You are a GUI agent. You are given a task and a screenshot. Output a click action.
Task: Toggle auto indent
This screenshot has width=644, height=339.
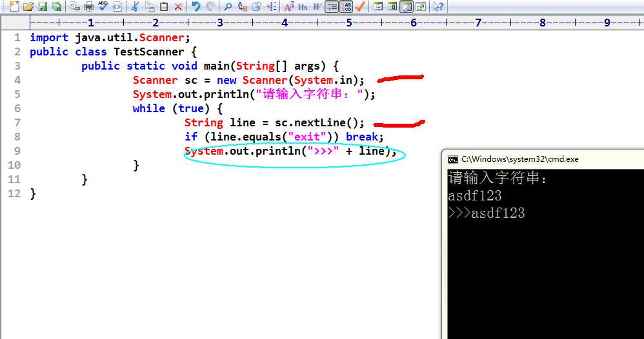pos(332,6)
